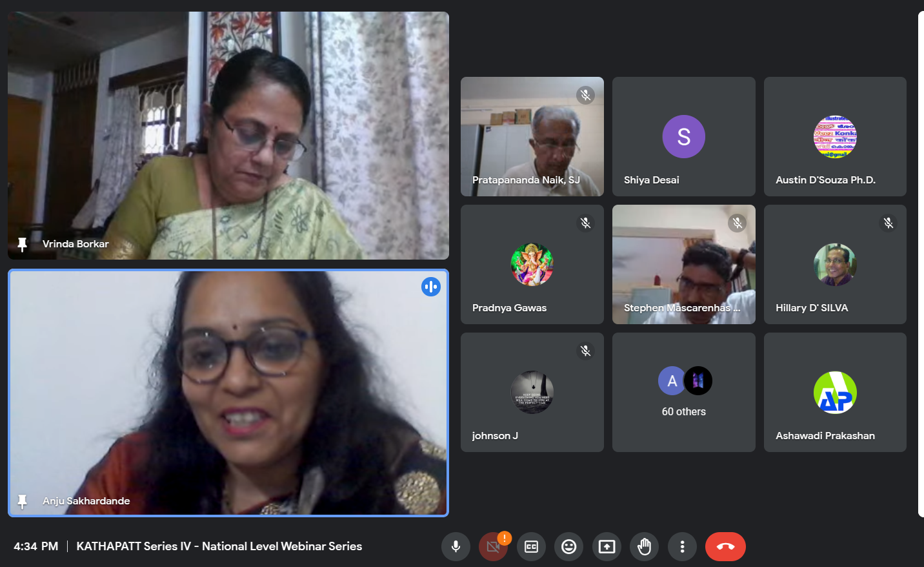Click the present screen icon
This screenshot has width=924, height=567.
(x=607, y=547)
